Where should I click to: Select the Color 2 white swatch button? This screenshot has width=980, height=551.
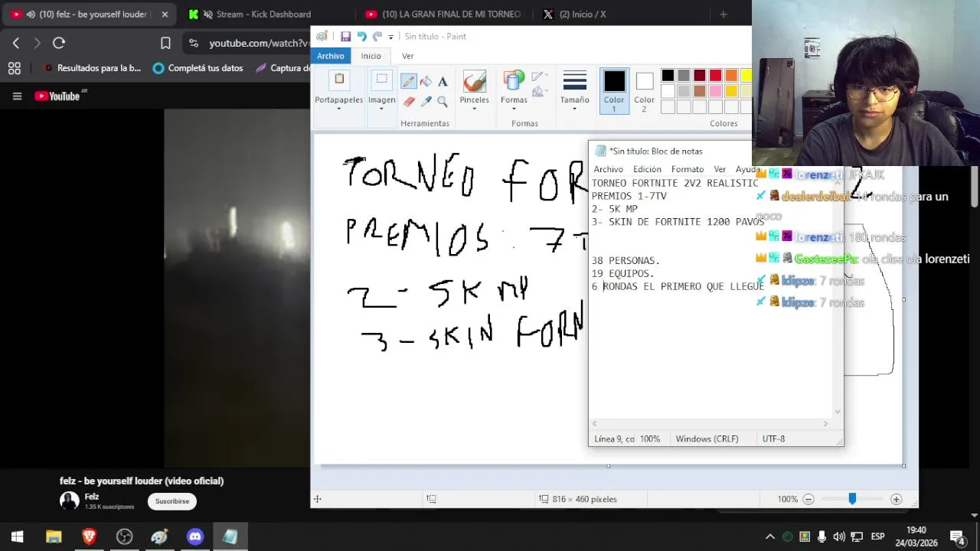coord(645,91)
